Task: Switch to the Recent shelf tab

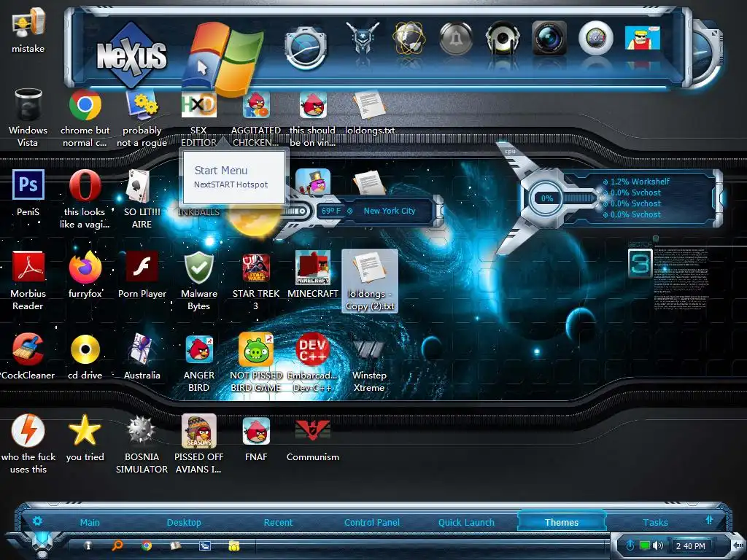Action: 278,522
